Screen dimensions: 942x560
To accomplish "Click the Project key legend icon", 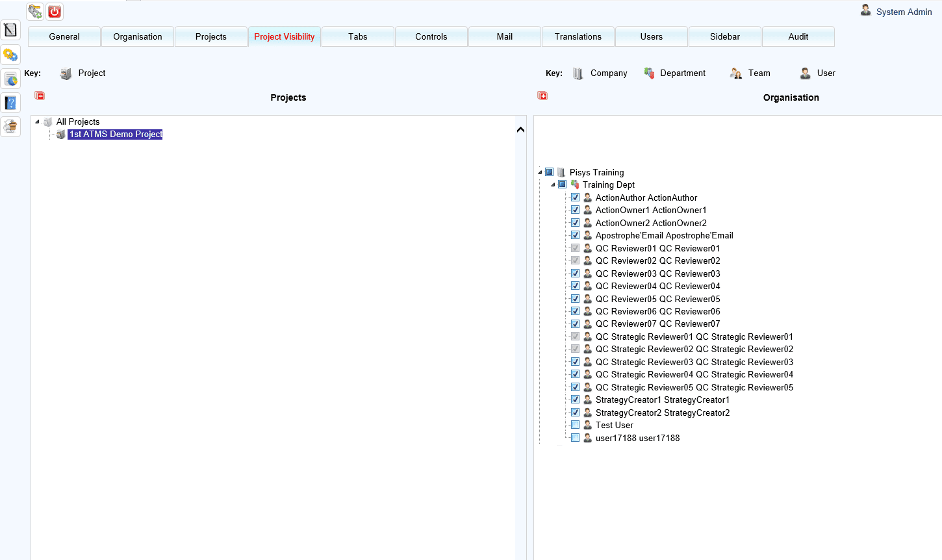I will [66, 73].
